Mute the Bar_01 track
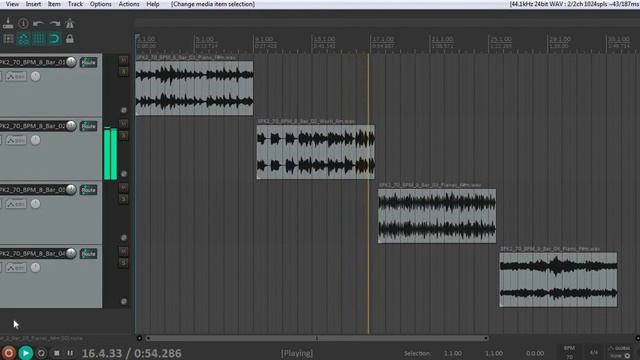Screen dimensions: 640x360 pos(123,60)
